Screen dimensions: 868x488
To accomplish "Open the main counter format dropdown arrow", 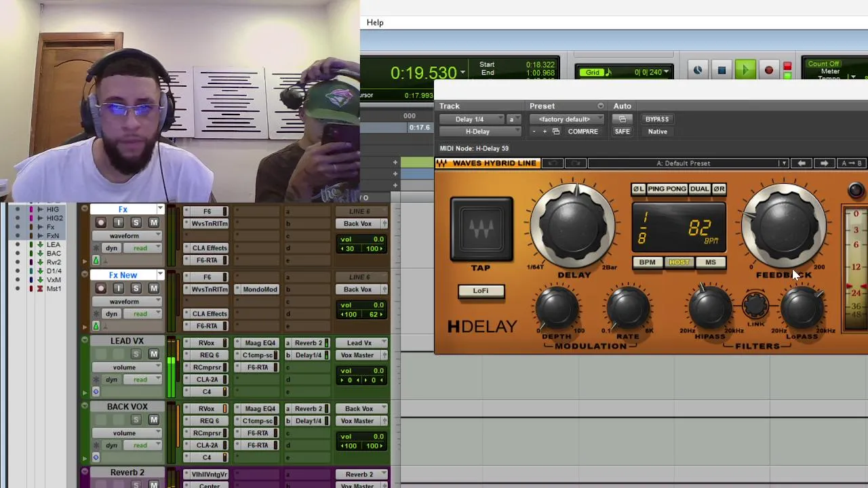I will pos(462,73).
